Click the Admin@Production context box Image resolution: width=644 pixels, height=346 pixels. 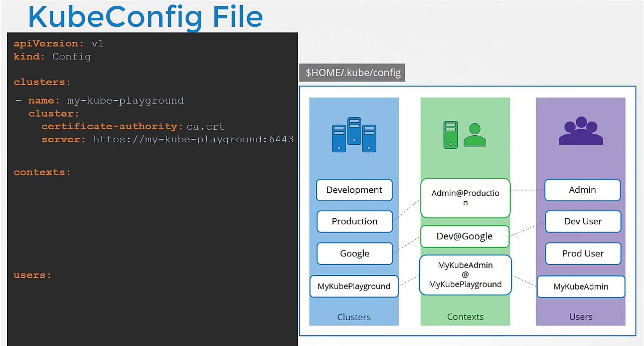465,198
